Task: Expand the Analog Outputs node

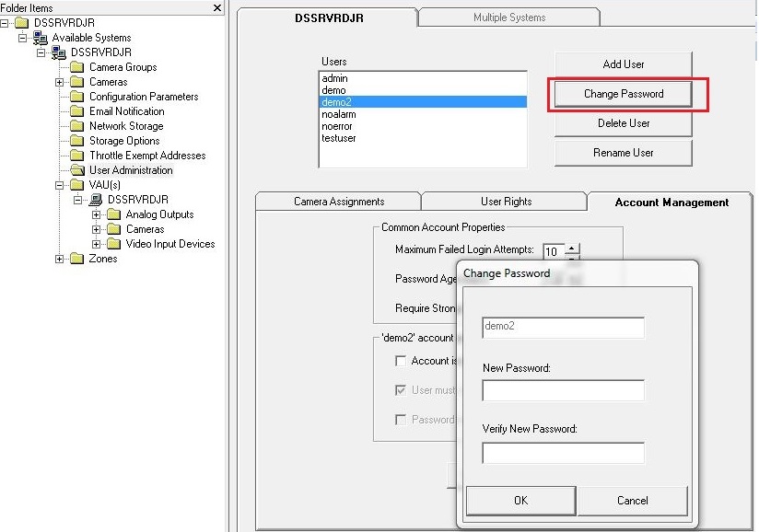Action: pyautogui.click(x=97, y=214)
